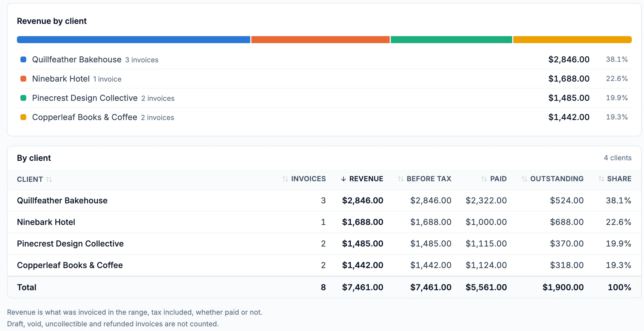Click the $2,322.00 paid amount

click(x=486, y=200)
